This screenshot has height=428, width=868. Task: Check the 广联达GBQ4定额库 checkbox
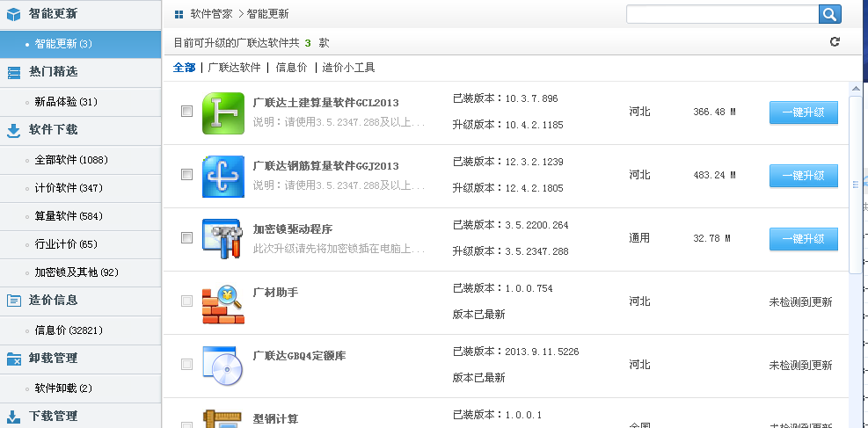coord(187,365)
